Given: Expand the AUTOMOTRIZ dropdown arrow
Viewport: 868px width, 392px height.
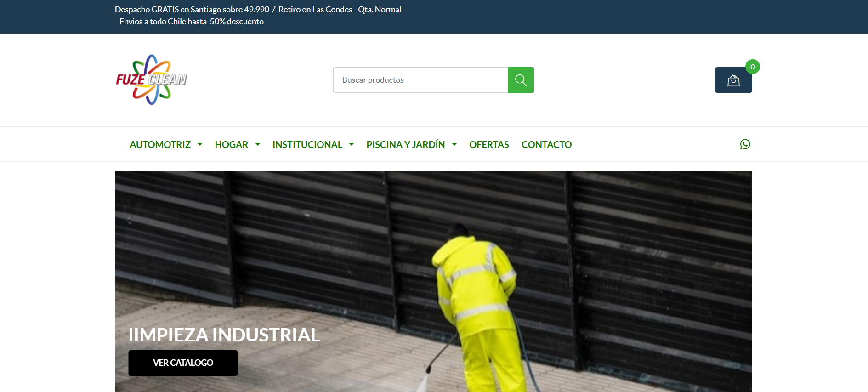Looking at the screenshot, I should (x=200, y=144).
